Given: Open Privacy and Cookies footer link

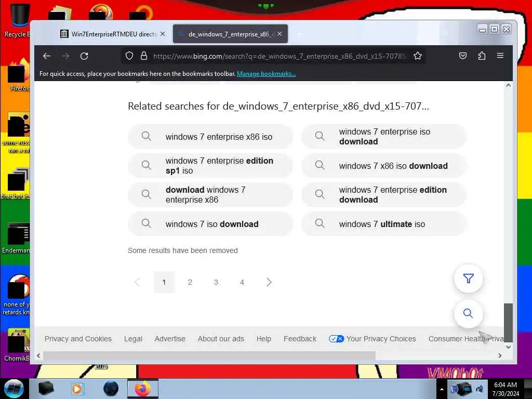Looking at the screenshot, I should 78,339.
